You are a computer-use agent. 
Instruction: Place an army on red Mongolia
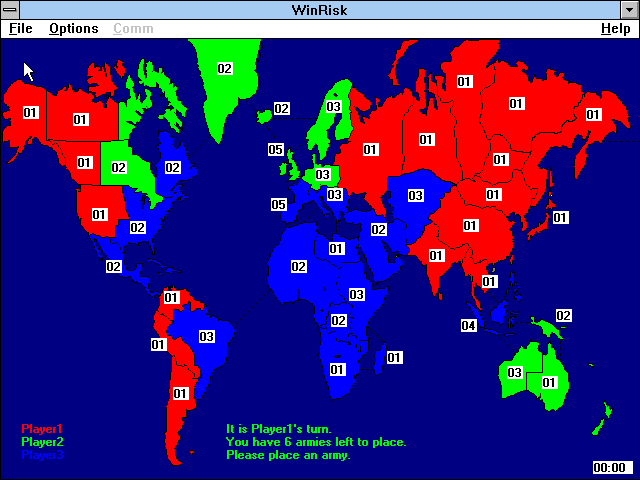493,194
